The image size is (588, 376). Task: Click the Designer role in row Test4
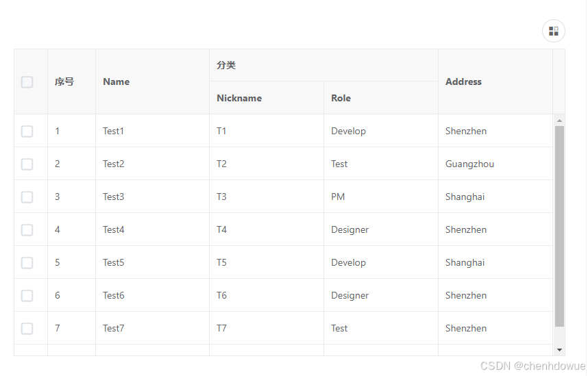coord(380,229)
